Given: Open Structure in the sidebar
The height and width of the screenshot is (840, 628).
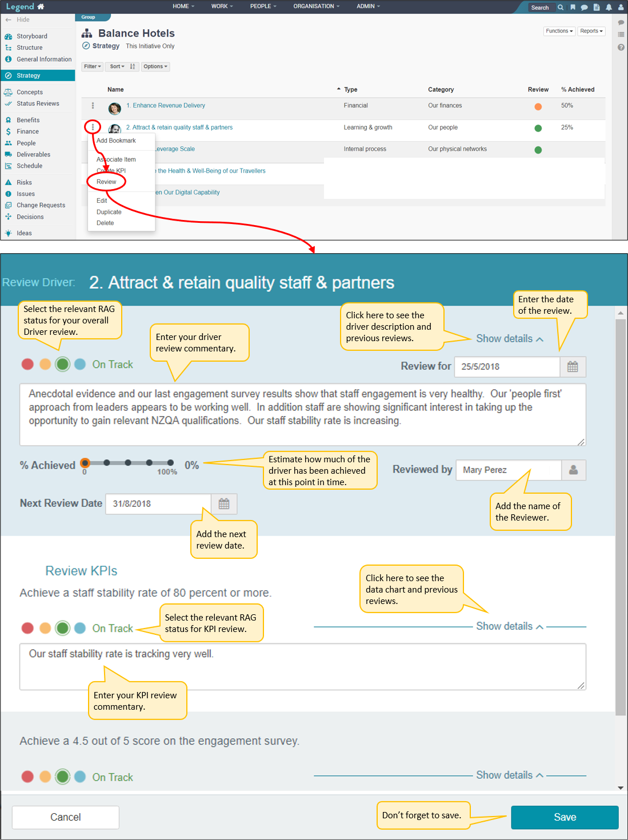Looking at the screenshot, I should tap(30, 48).
